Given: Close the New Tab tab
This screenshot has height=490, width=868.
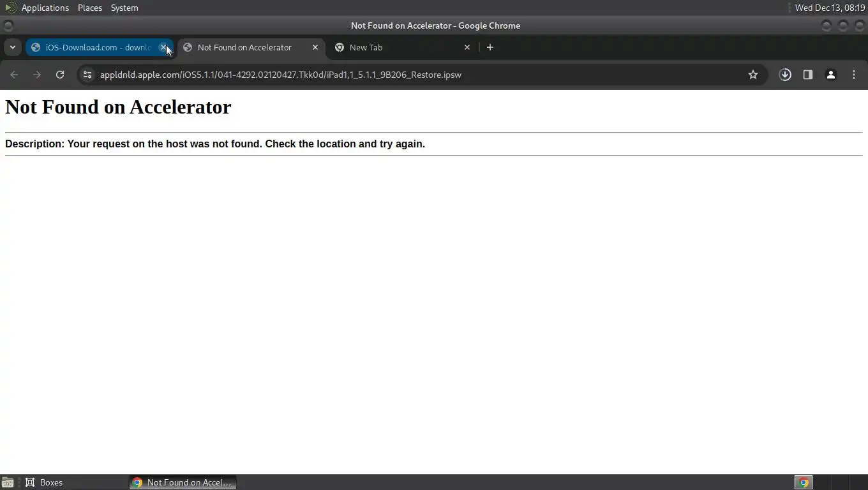Looking at the screenshot, I should pyautogui.click(x=467, y=47).
